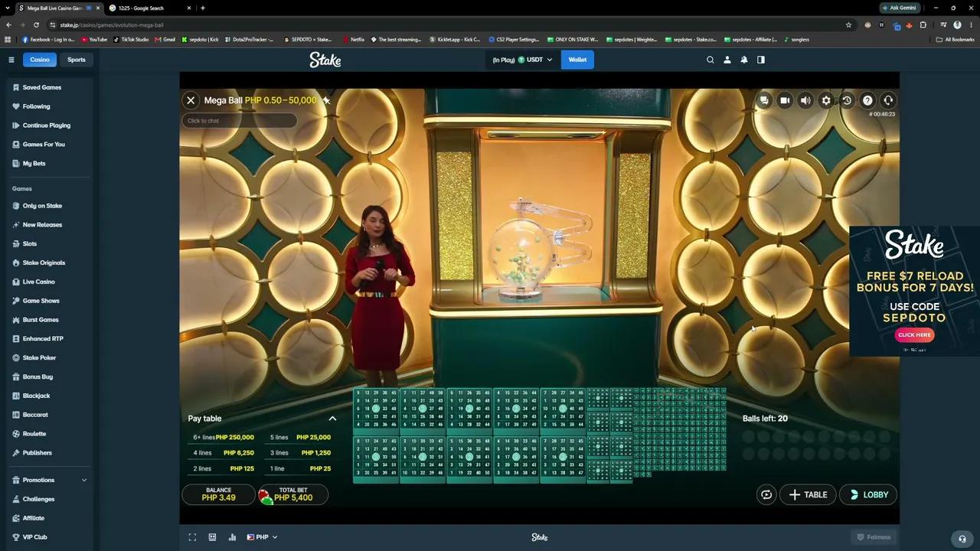Toggle the hamburger sidebar menu
Image resolution: width=980 pixels, height=551 pixels.
[x=11, y=60]
